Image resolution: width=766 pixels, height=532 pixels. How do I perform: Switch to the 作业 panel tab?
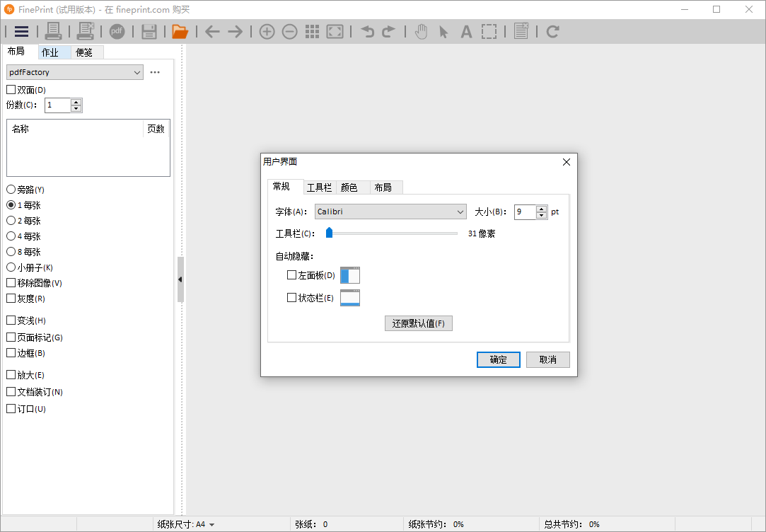point(50,51)
